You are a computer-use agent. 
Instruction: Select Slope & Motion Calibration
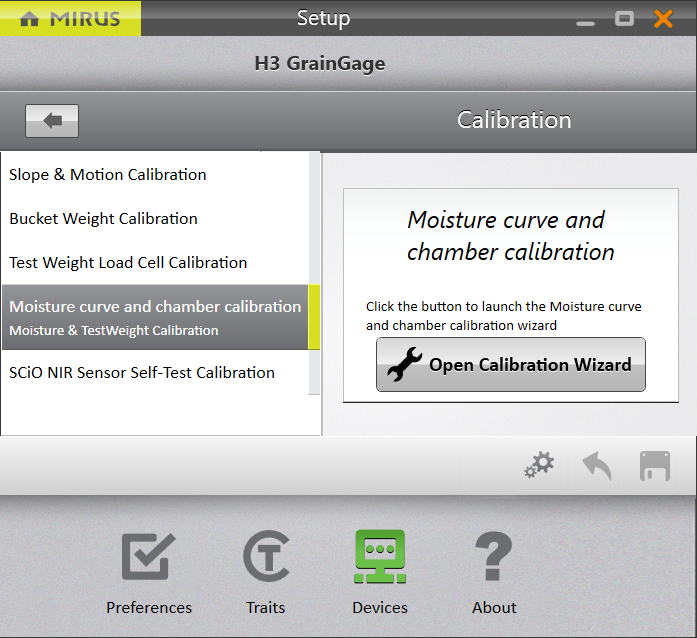click(x=108, y=175)
